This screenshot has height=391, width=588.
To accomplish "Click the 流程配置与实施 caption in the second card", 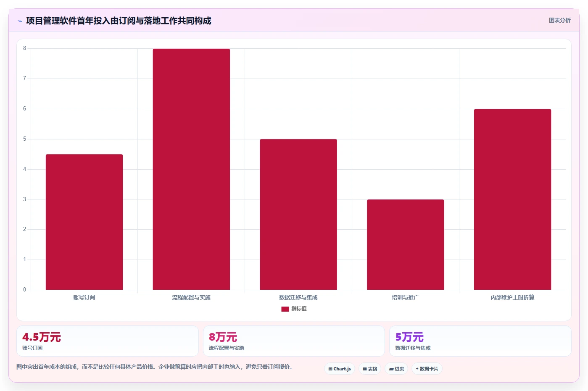I will pyautogui.click(x=227, y=348).
